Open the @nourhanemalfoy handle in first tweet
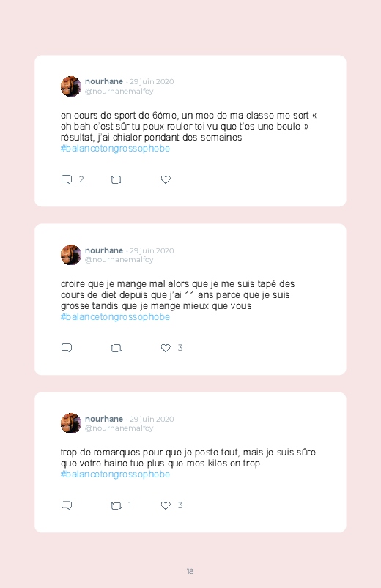 point(119,91)
